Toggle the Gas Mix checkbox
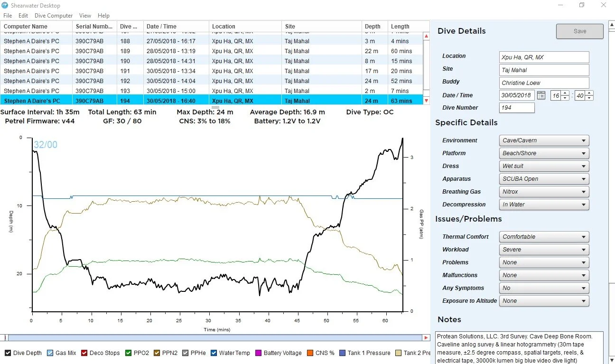The width and height of the screenshot is (615, 364). [x=50, y=353]
